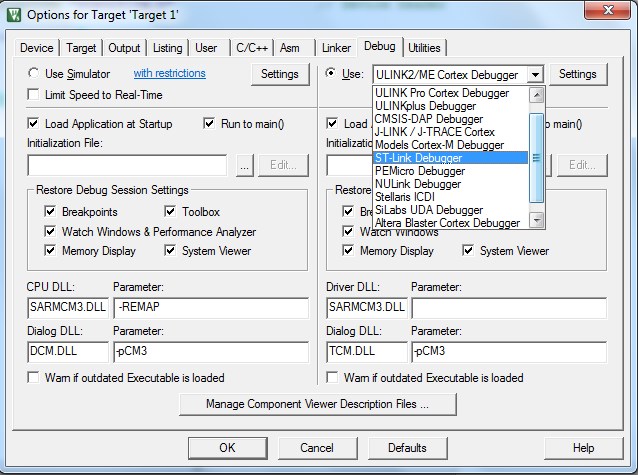Enable debugger Warn if outdated Executable

332,377
